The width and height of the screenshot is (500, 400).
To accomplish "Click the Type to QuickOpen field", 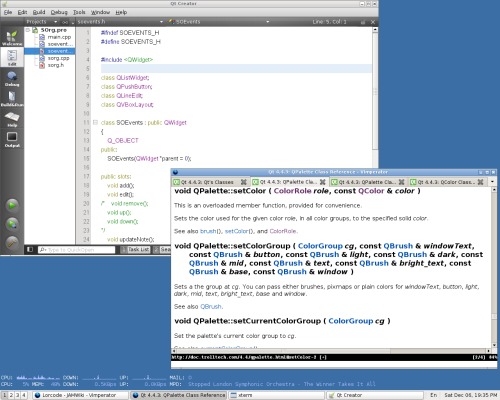I will pos(76,250).
